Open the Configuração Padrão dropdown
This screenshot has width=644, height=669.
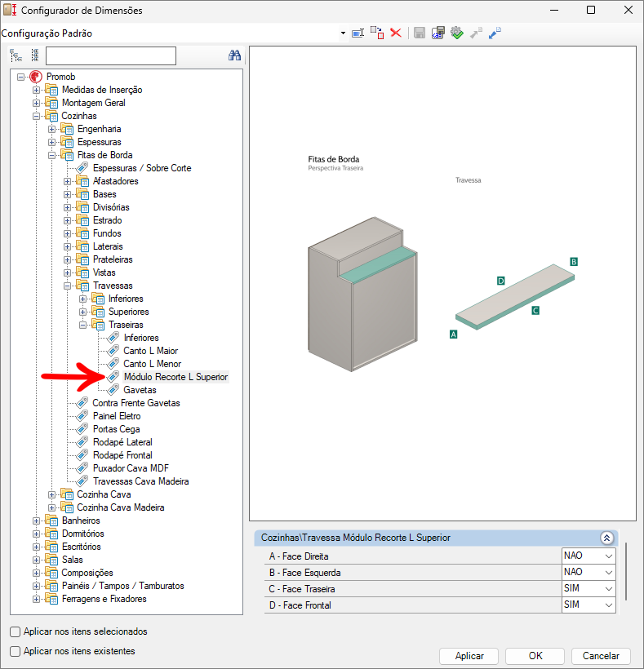click(x=343, y=33)
